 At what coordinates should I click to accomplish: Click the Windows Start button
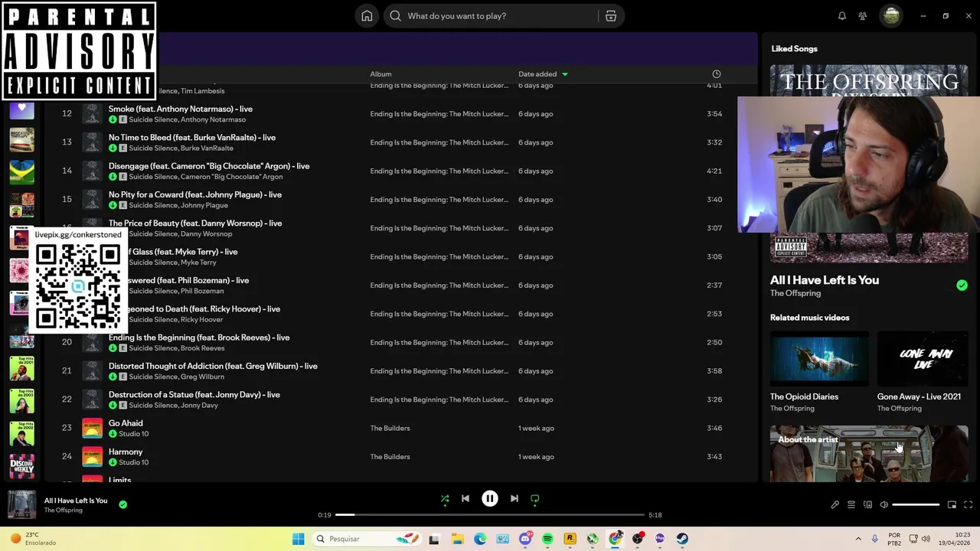(x=299, y=539)
